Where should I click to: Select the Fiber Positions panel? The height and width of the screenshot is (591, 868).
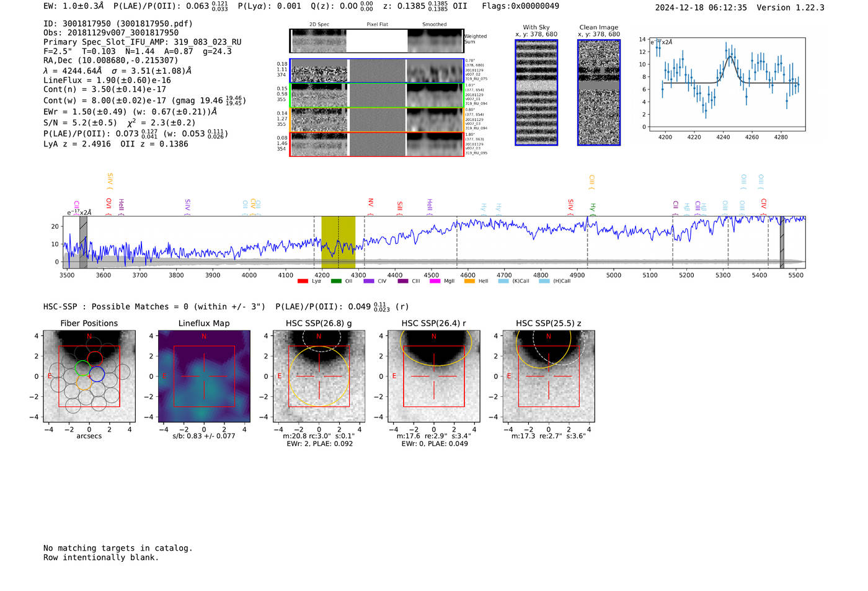click(89, 376)
